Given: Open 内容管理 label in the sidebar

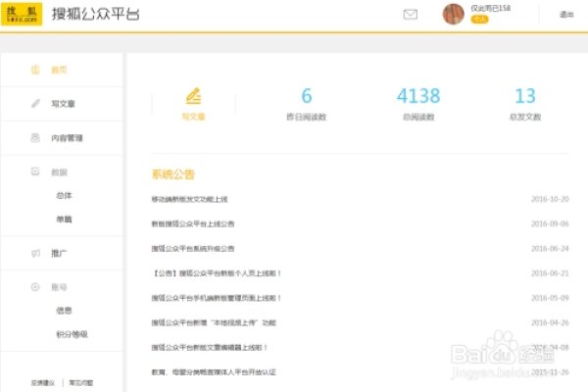Looking at the screenshot, I should coord(67,138).
